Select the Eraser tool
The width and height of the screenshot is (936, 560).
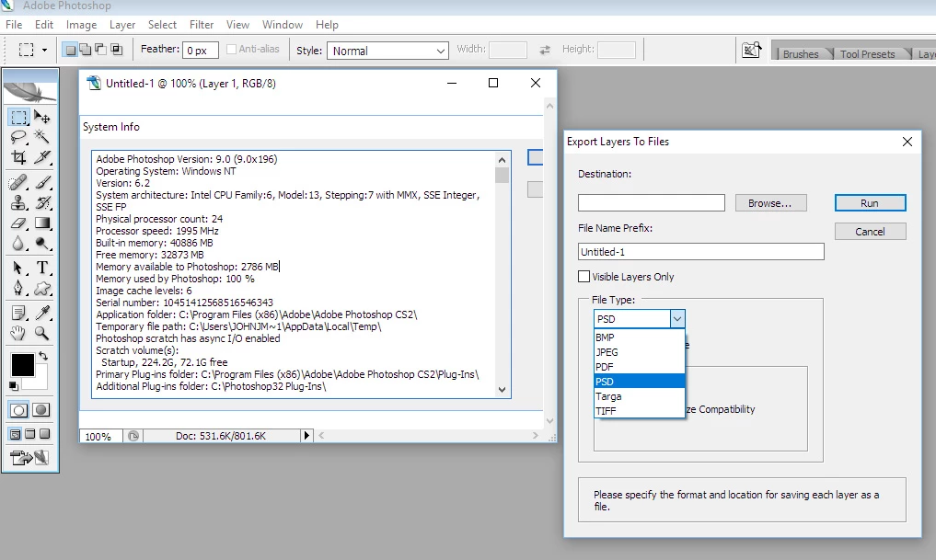(18, 223)
